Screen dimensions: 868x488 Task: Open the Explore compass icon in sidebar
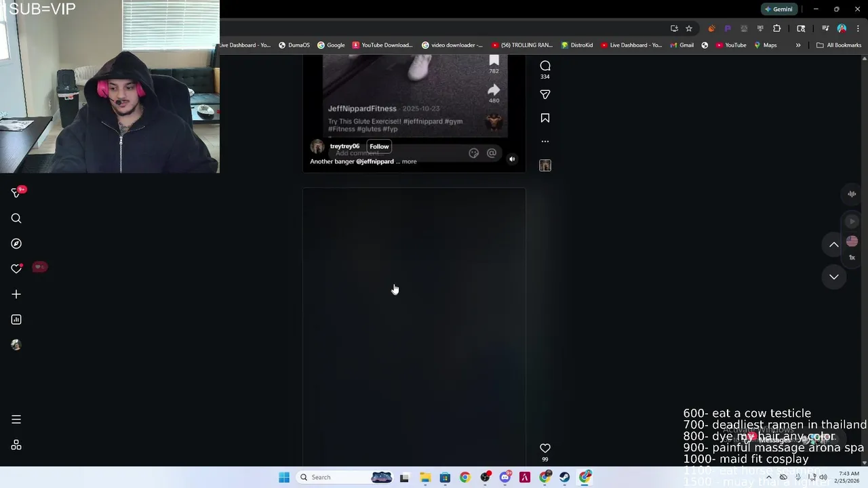16,243
